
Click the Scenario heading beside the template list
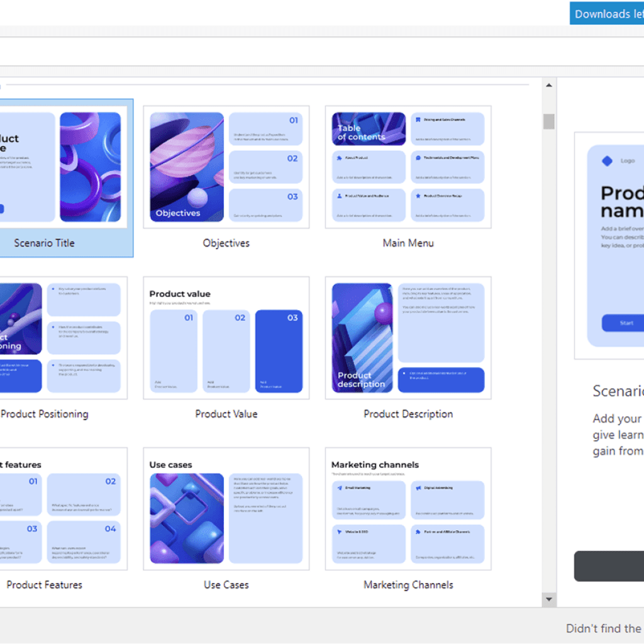pyautogui.click(x=618, y=391)
